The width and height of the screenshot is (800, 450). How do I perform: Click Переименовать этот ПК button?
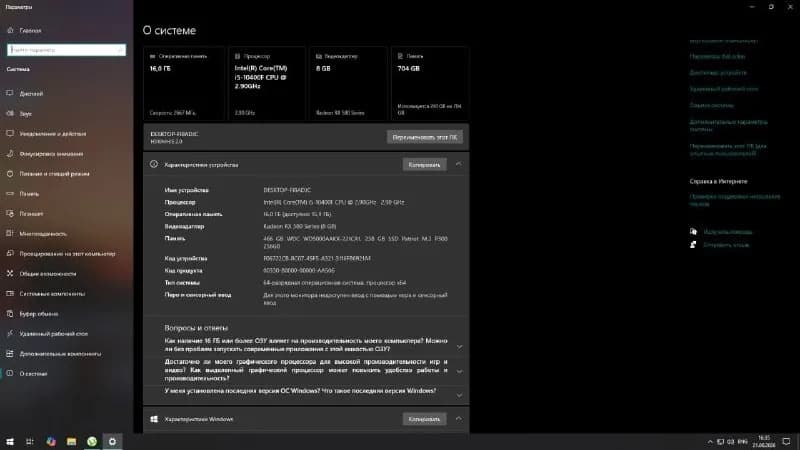tap(424, 137)
